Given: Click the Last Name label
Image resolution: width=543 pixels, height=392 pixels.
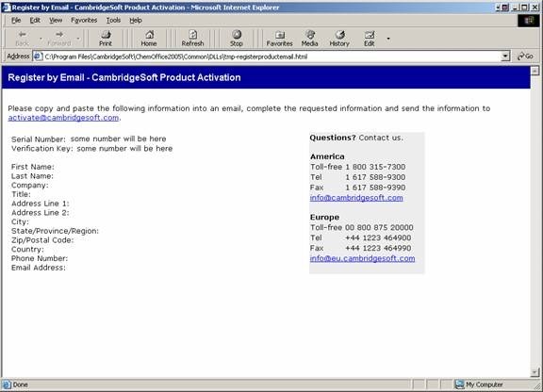Looking at the screenshot, I should click(x=32, y=176).
